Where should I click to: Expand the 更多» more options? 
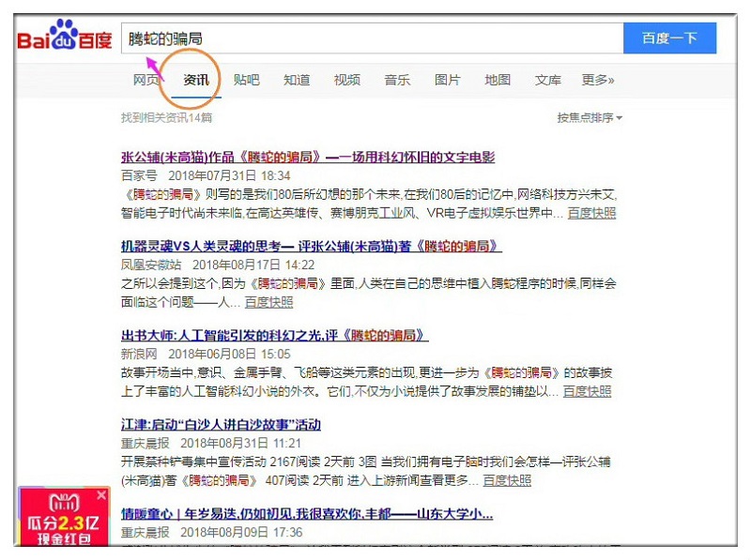point(598,80)
